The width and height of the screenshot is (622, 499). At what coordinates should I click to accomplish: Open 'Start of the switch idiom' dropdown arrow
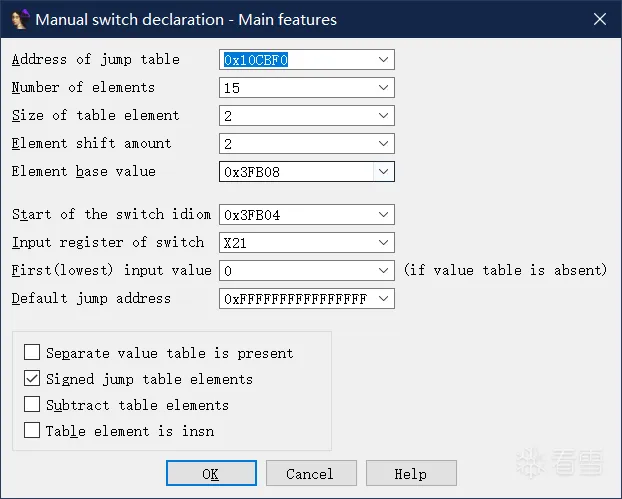point(383,215)
